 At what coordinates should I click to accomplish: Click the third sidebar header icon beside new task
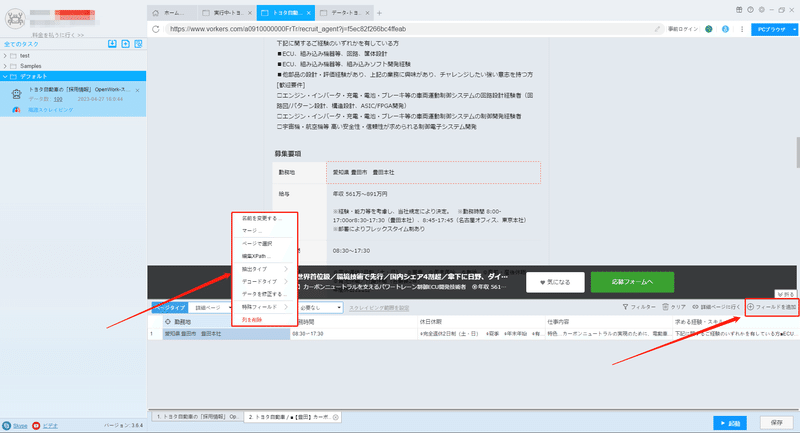[x=138, y=44]
